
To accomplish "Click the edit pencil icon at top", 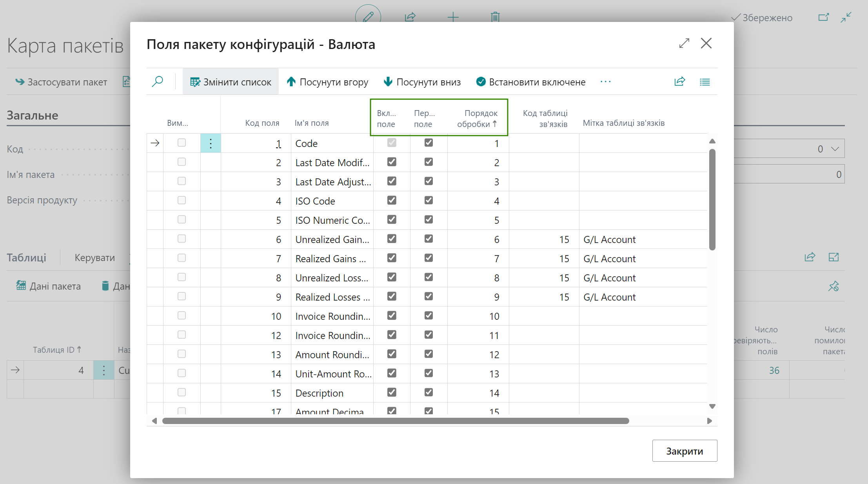I will coord(368,17).
